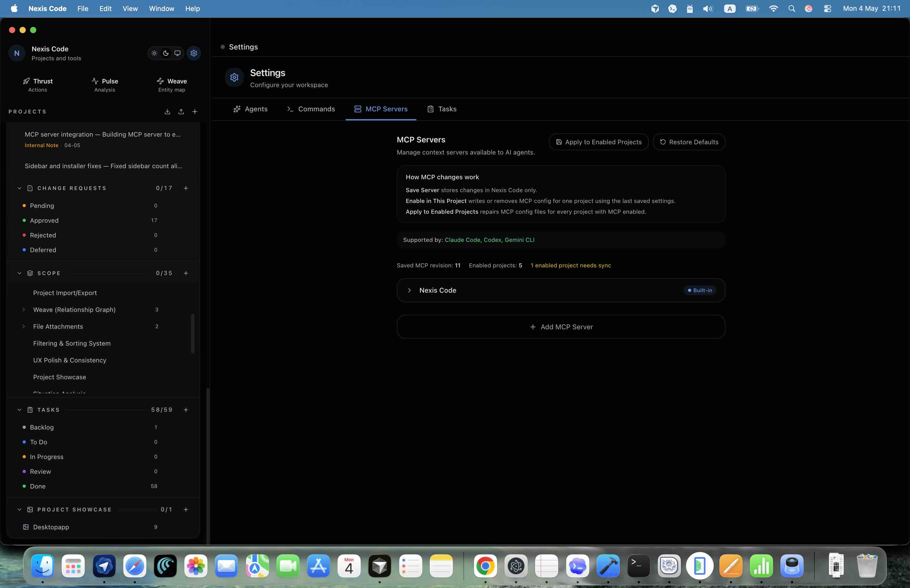Screen dimensions: 910x588
Task: Open Filtering & Sorting System scope item
Action: click(72, 344)
